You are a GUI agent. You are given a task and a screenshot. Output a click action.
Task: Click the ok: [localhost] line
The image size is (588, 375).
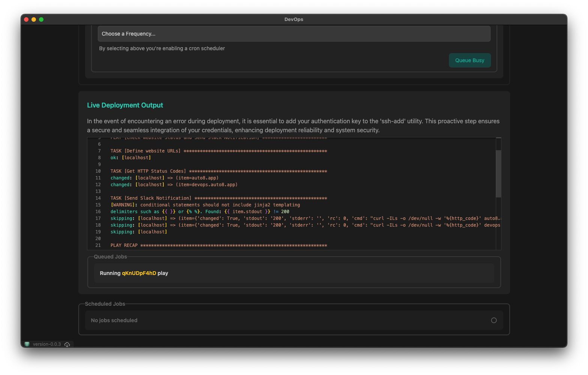pyautogui.click(x=131, y=158)
